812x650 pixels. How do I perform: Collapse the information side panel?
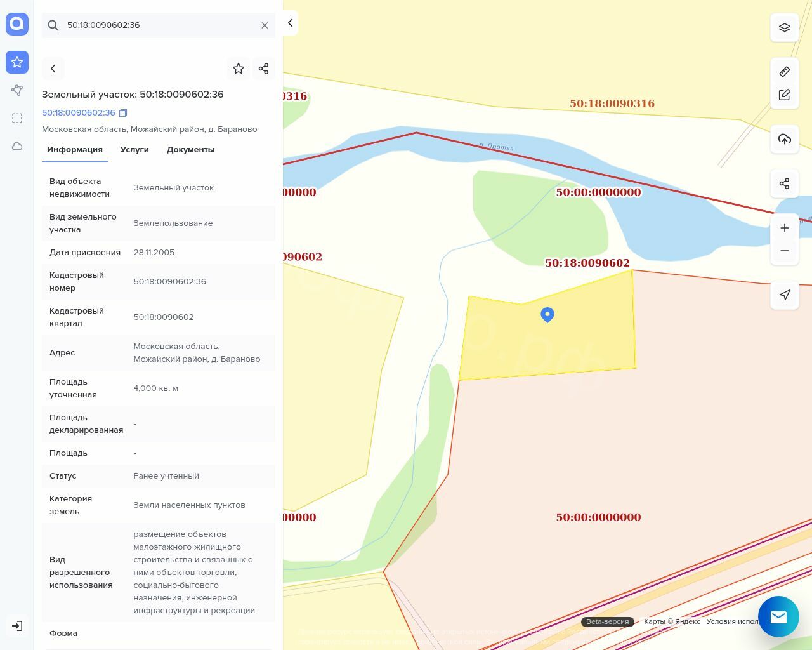[290, 23]
